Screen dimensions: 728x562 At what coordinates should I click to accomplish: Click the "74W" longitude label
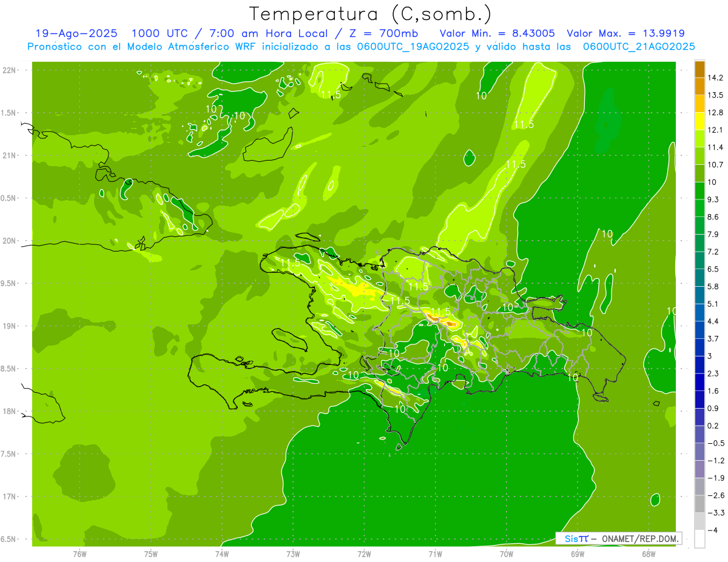point(222,554)
